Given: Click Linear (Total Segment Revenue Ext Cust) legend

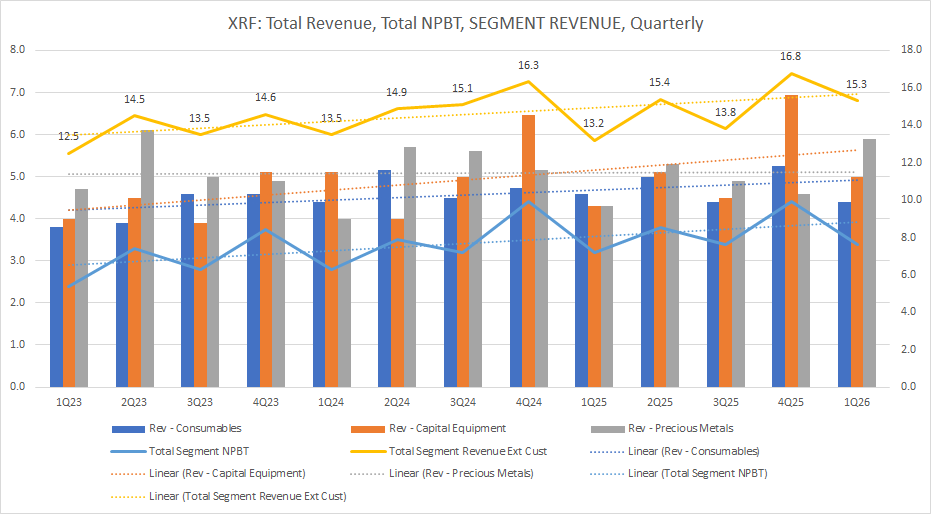Looking at the screenshot, I should tap(260, 495).
